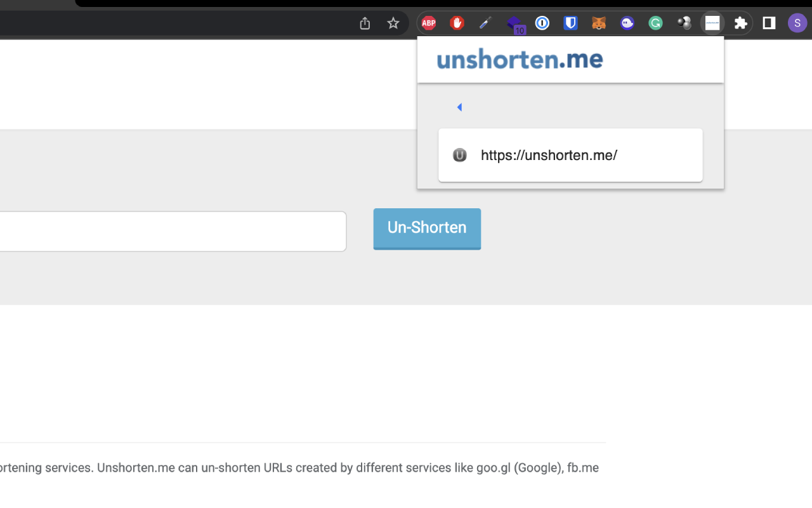Open the Bitwarden extension
The height and width of the screenshot is (508, 812).
point(570,23)
